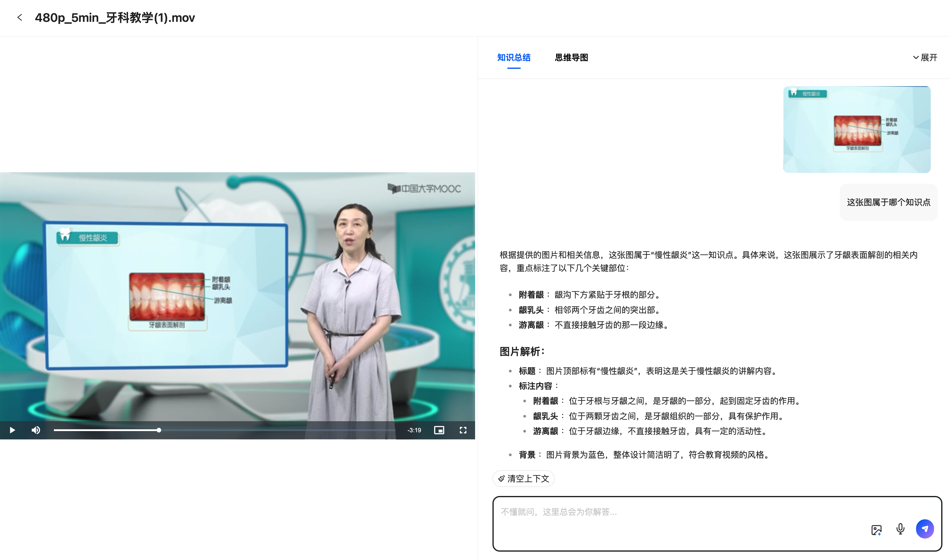This screenshot has height=560, width=949.
Task: Click the image upload icon
Action: pyautogui.click(x=876, y=529)
